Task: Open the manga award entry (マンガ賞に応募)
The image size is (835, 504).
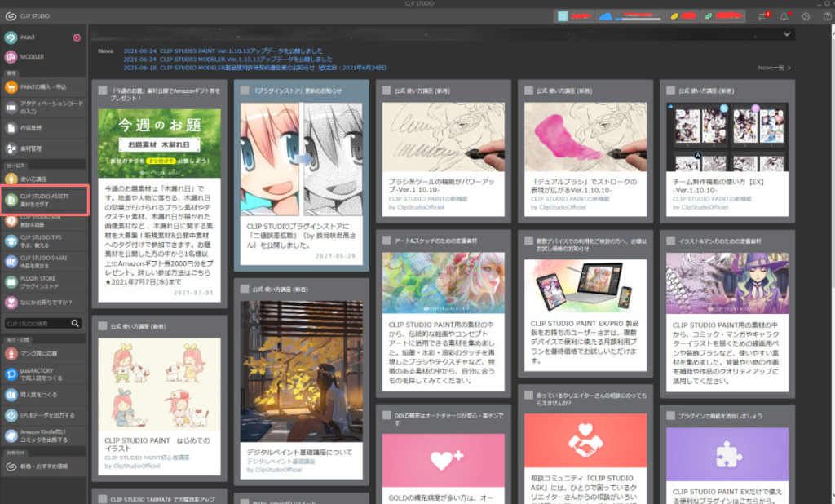Action: 42,354
